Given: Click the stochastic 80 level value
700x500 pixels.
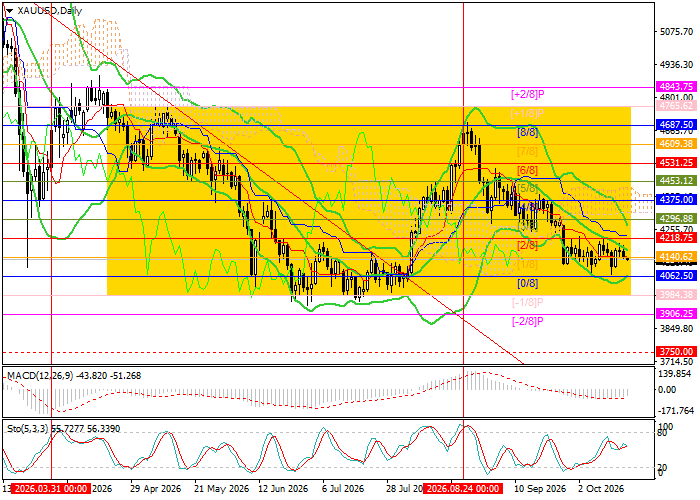Looking at the screenshot, I should (x=662, y=433).
